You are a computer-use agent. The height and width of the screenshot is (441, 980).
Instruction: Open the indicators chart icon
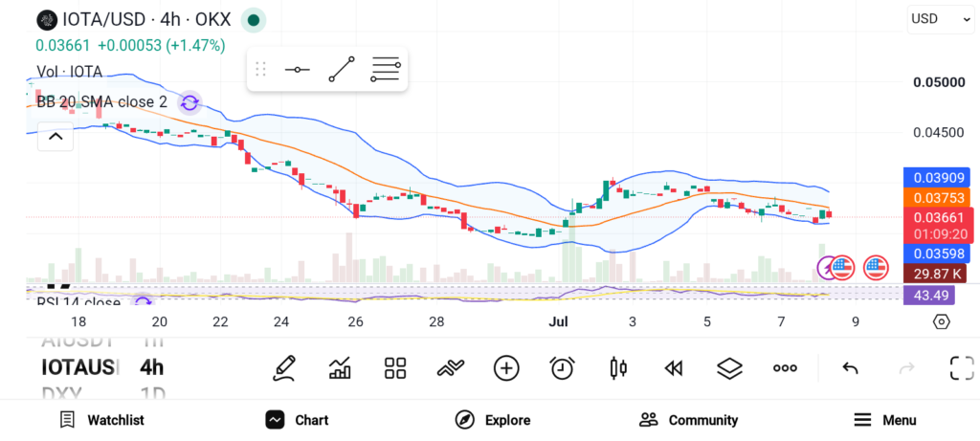(x=340, y=368)
